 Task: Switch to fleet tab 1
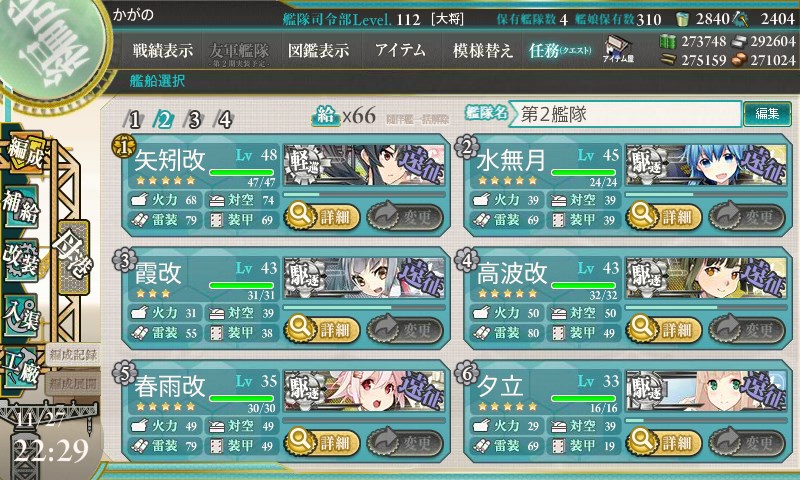133,120
